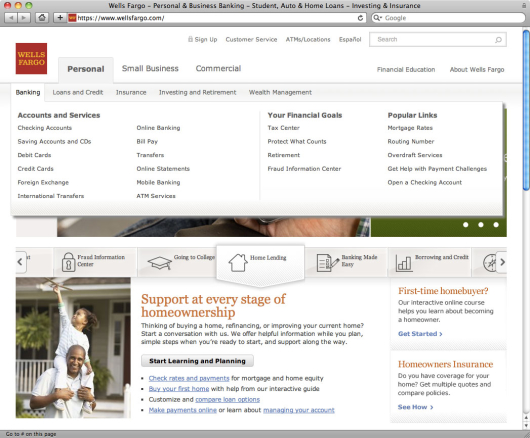530x438 pixels.
Task: Click the Wells Fargo favicon in address bar
Action: tap(72, 18)
